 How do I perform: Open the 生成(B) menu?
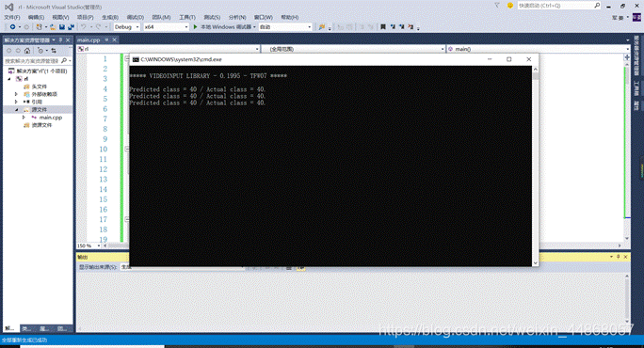109,17
